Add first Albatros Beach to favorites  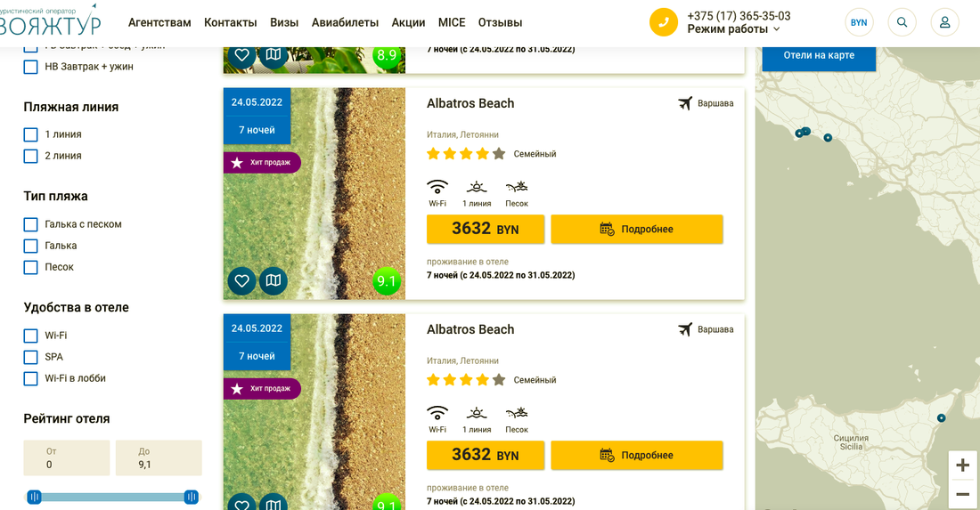tap(241, 281)
